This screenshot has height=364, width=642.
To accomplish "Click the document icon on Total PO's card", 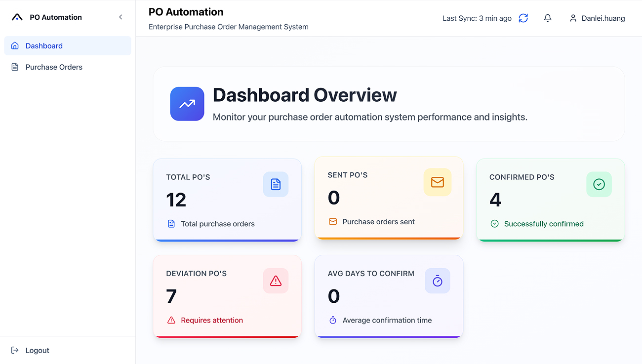I will (276, 184).
